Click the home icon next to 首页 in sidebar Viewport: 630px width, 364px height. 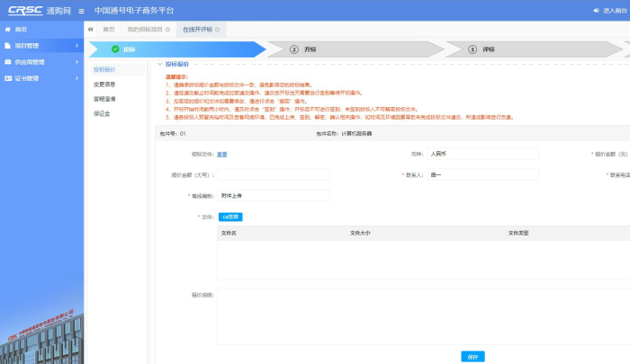click(7, 30)
